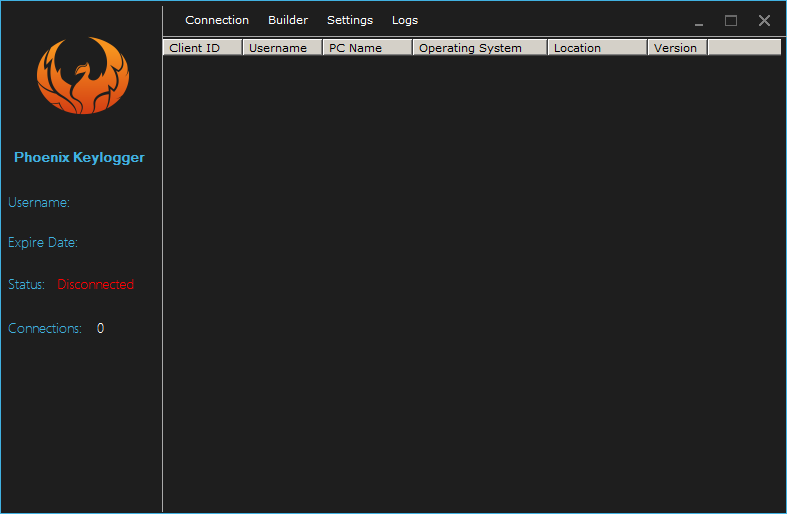Viewport: 787px width, 514px height.
Task: Sort by PC Name column header
Action: [x=367, y=48]
